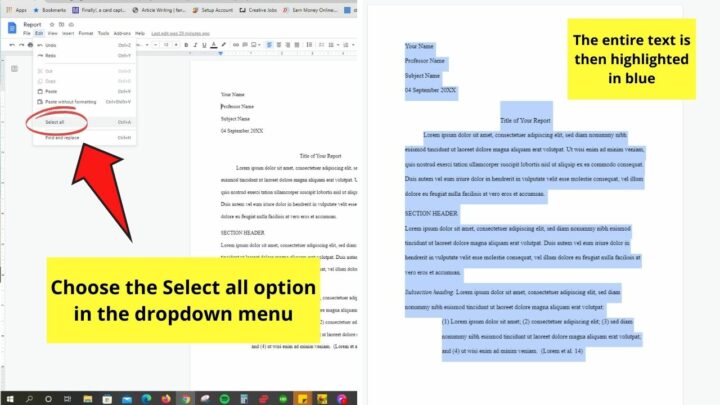Choose Select all in Edit dropdown
Viewport: 720px width, 405px height.
84,122
